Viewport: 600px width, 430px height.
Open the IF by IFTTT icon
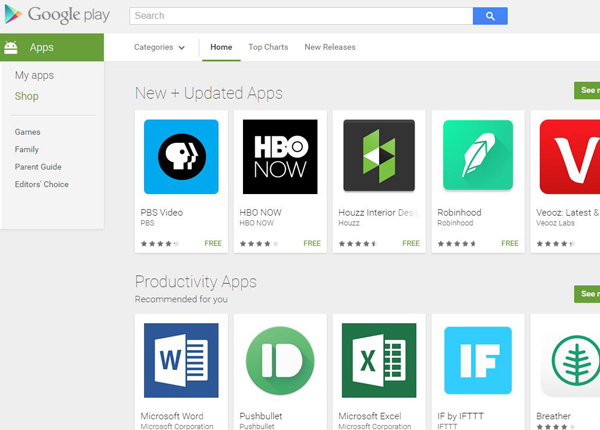pos(478,361)
